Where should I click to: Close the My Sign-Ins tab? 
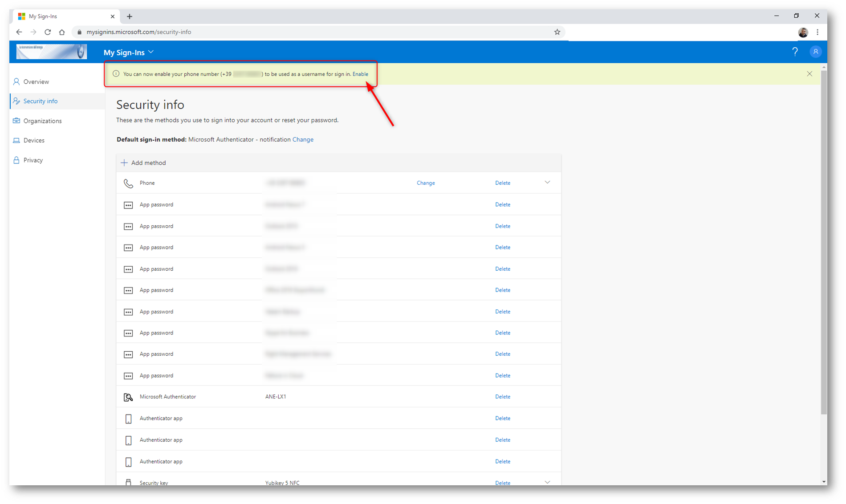pos(113,16)
